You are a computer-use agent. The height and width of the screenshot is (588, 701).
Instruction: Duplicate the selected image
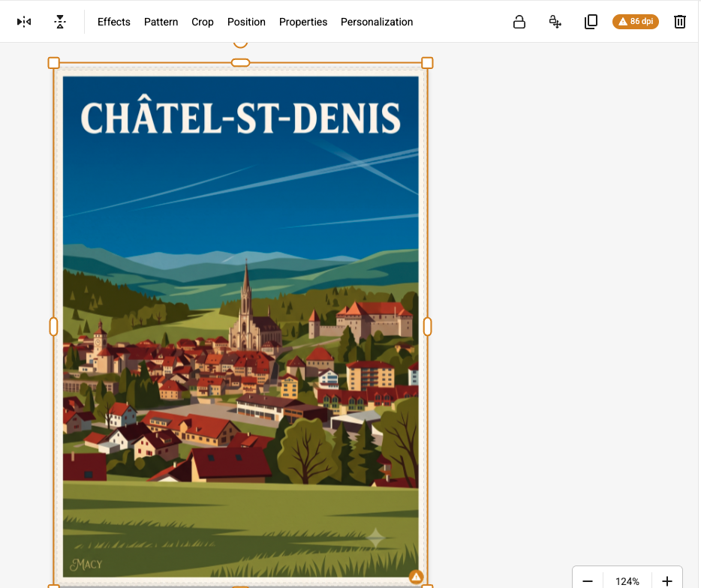point(591,22)
